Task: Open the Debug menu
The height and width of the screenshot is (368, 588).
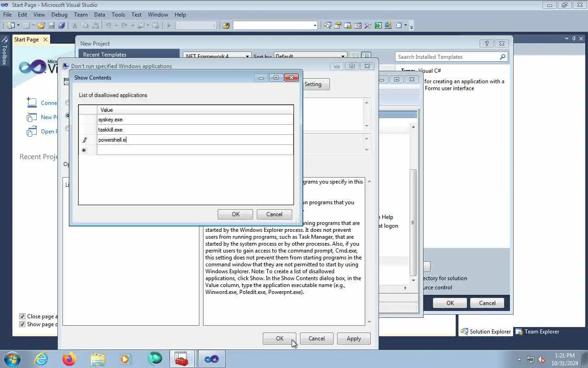Action: tap(59, 15)
